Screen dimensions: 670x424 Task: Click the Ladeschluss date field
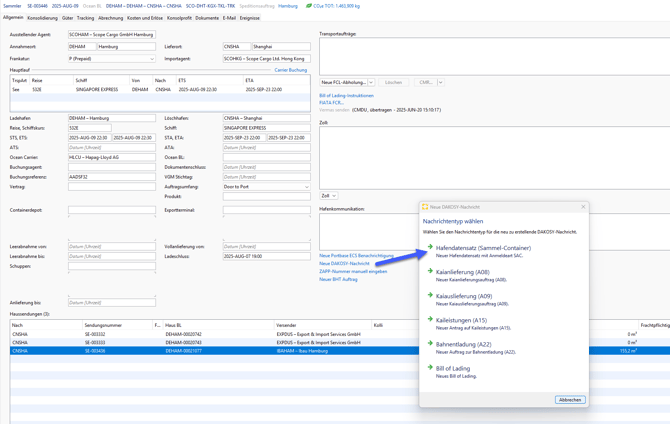tap(267, 256)
